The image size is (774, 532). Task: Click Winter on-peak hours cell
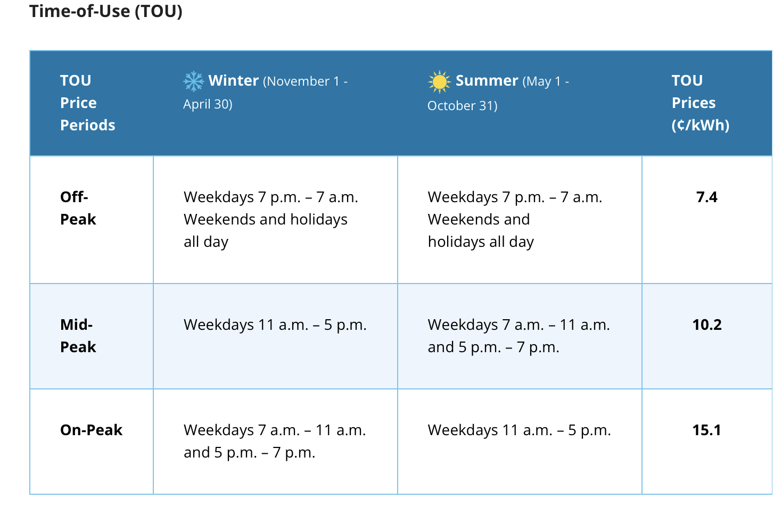(275, 441)
